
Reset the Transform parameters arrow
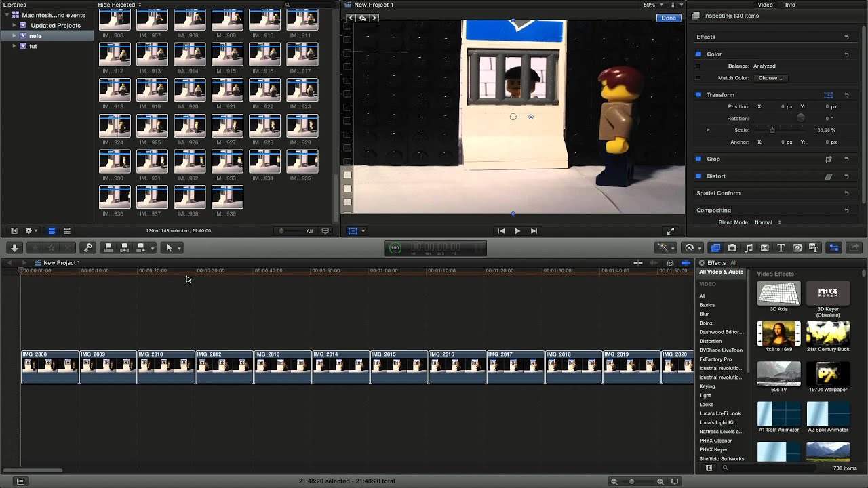pyautogui.click(x=847, y=95)
